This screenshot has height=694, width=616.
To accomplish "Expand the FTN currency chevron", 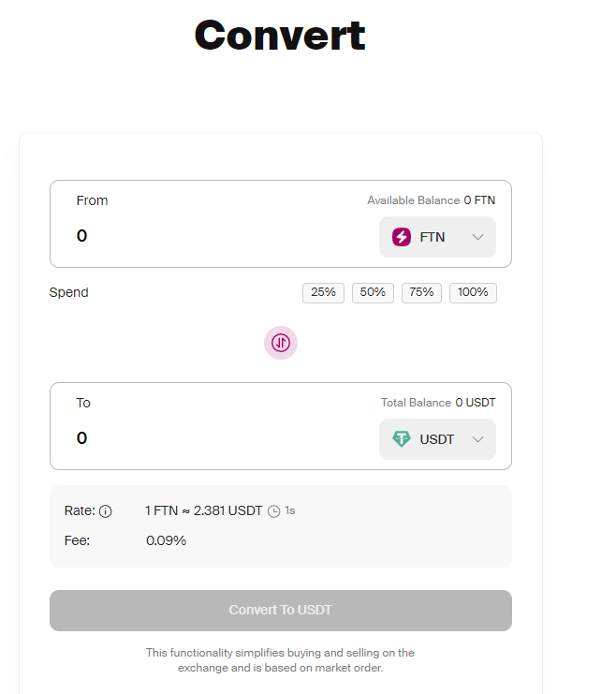I will [x=478, y=237].
